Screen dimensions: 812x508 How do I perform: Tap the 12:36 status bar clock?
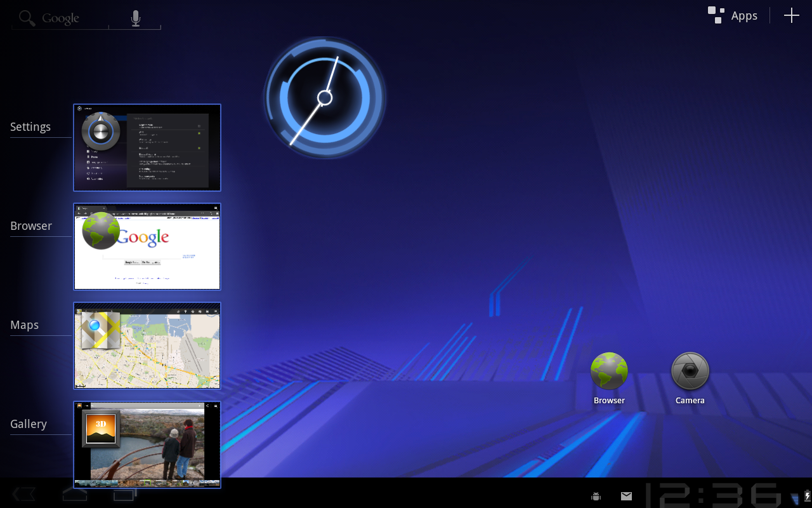713,495
